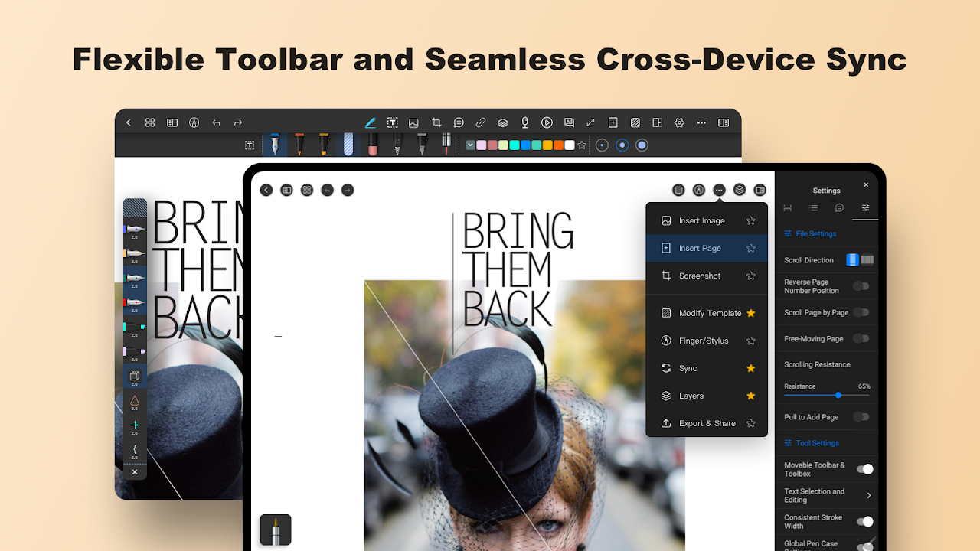
Task: Open the color swatch dropdown arrow
Action: click(470, 144)
